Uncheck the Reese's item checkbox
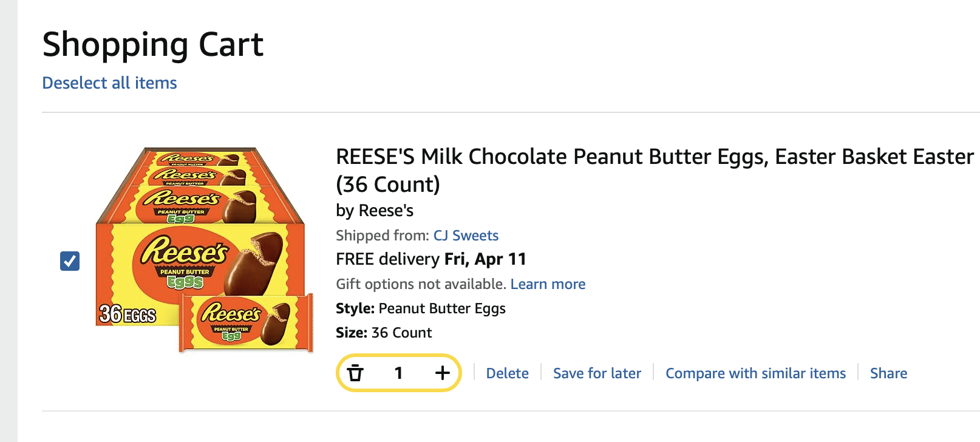 (x=70, y=261)
